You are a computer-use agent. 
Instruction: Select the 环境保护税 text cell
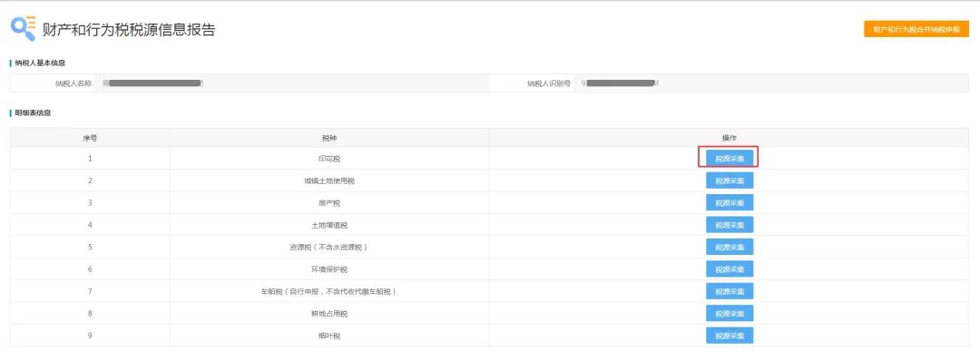pyautogui.click(x=329, y=269)
